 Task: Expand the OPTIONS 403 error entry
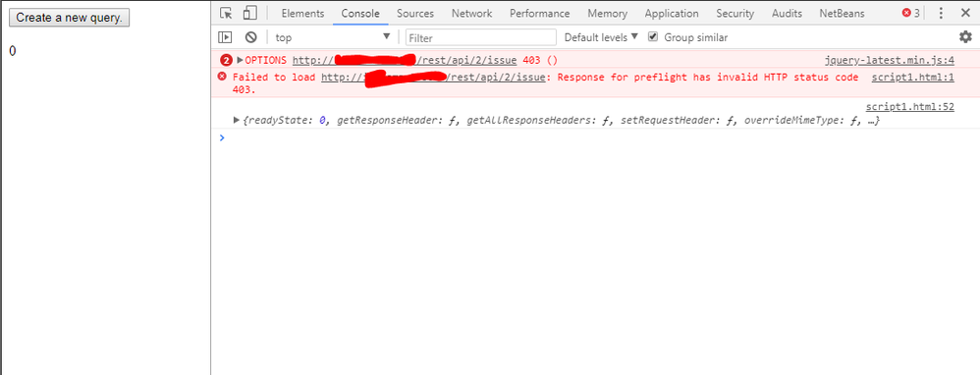coord(240,61)
